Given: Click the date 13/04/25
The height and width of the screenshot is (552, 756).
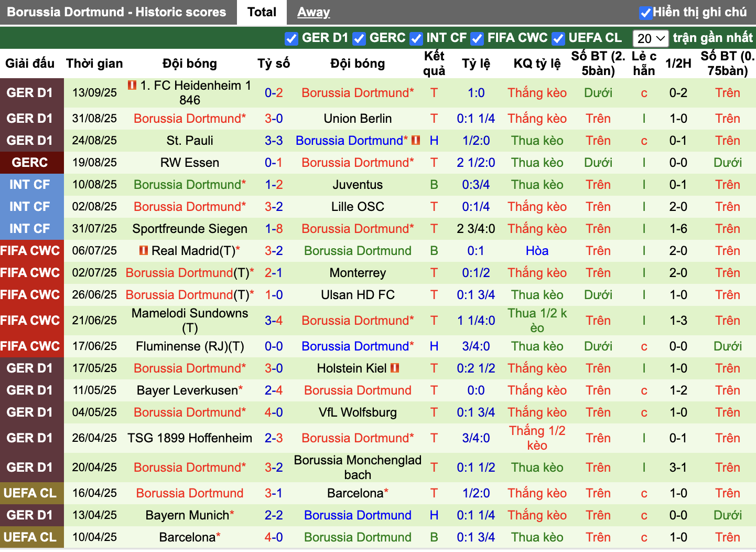Looking at the screenshot, I should click(94, 515).
